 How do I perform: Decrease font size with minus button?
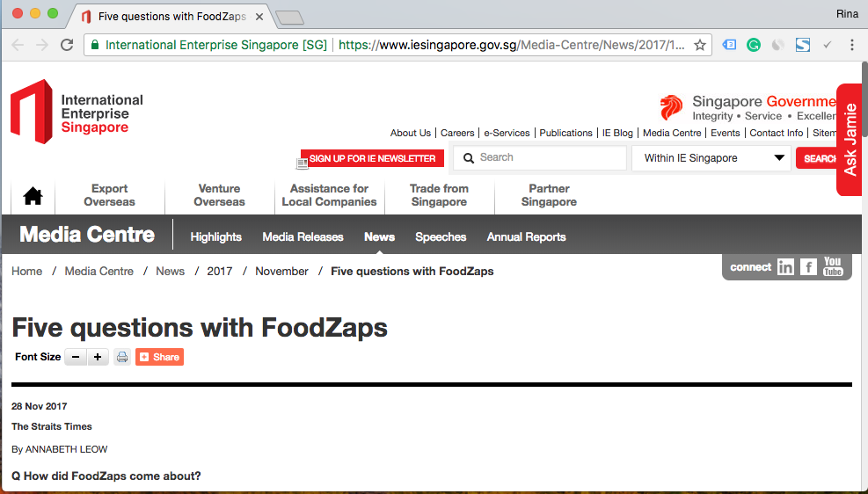pos(76,357)
